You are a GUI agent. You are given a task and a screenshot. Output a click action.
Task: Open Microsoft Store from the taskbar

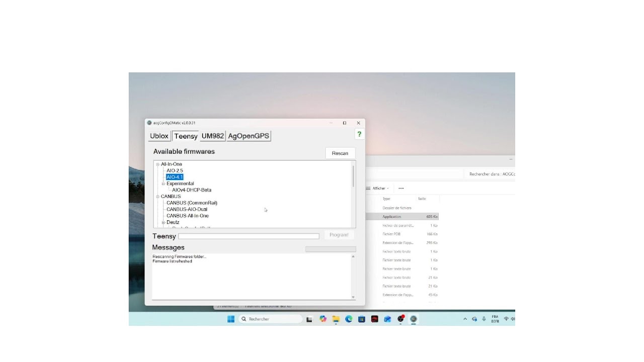click(x=362, y=319)
